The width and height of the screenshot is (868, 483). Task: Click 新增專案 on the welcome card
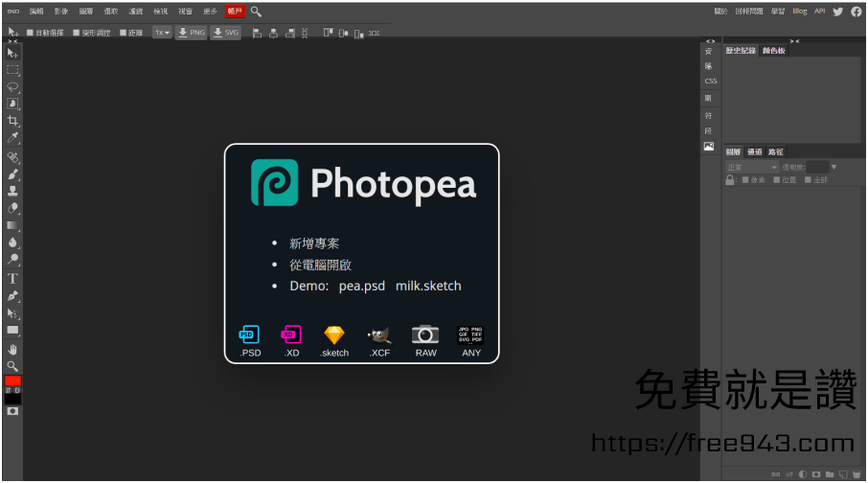click(314, 243)
